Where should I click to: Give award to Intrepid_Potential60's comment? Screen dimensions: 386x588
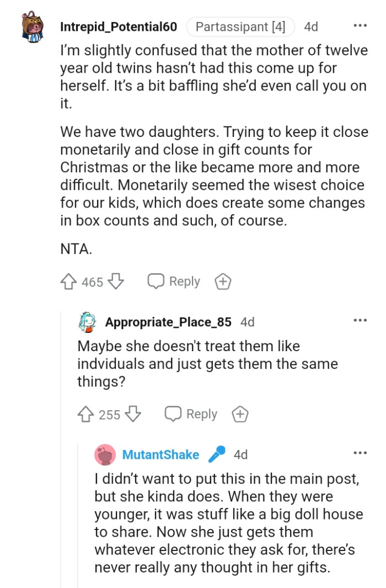point(222,282)
